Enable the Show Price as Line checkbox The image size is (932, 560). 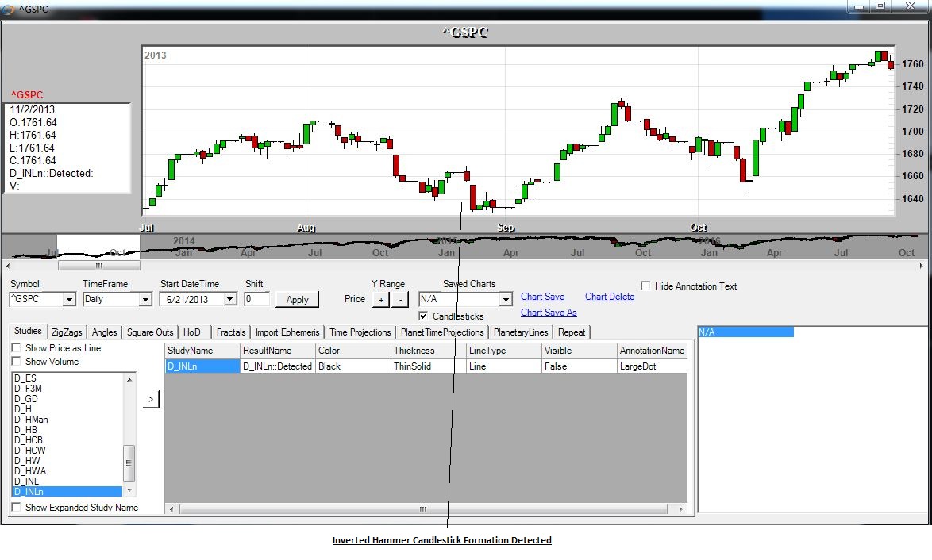17,348
